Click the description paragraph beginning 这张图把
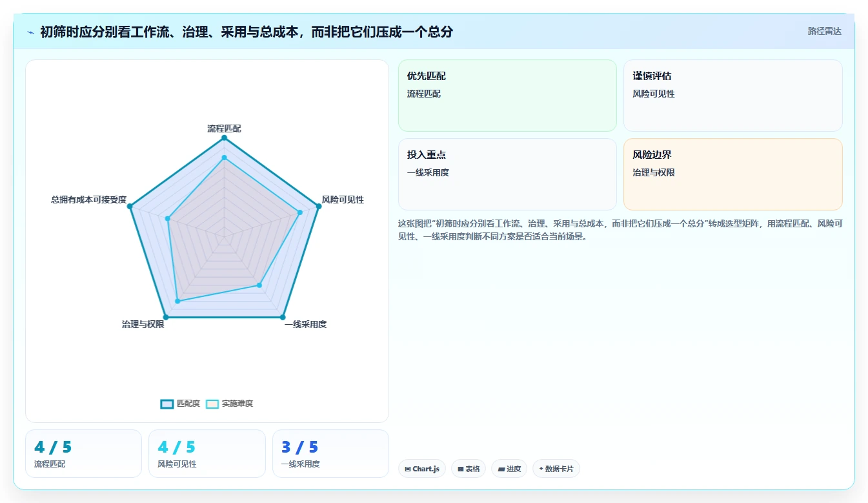 click(x=620, y=230)
